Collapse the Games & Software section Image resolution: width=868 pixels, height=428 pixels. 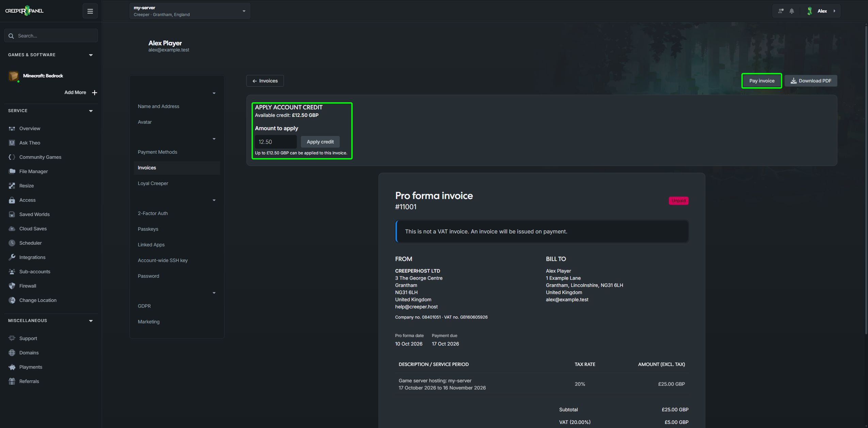point(91,55)
